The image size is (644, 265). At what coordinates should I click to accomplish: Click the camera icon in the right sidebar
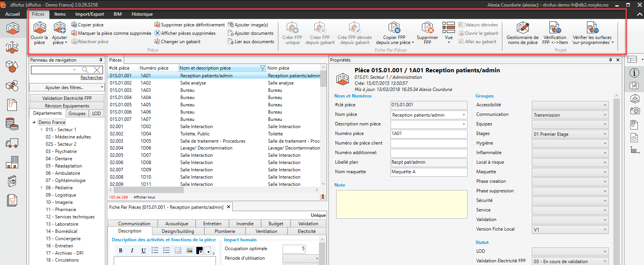tap(635, 111)
